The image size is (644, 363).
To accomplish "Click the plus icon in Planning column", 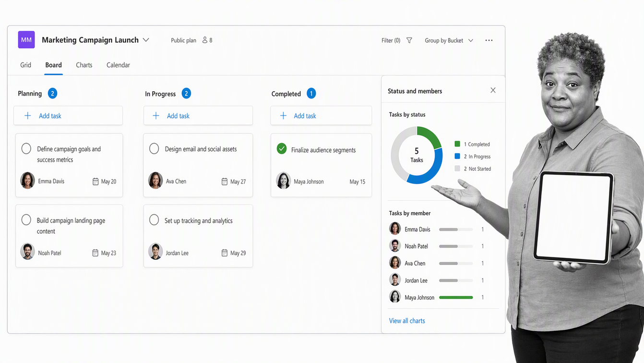I will pyautogui.click(x=28, y=116).
